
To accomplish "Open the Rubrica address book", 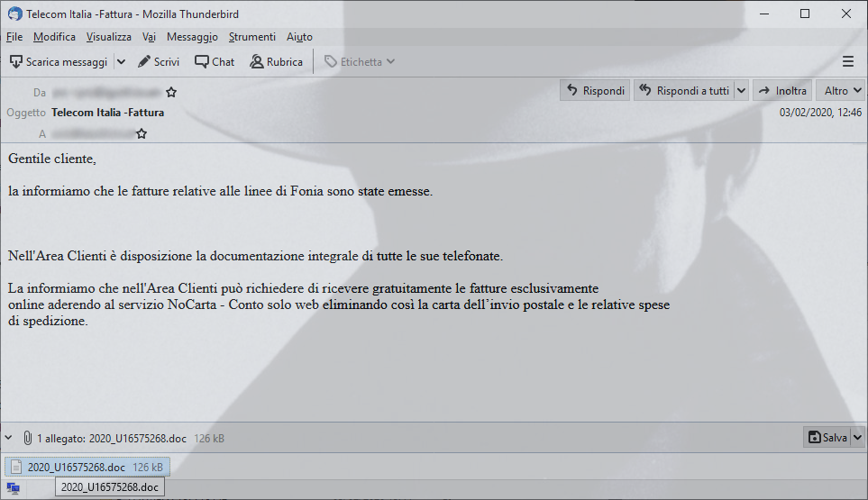I will (x=276, y=62).
